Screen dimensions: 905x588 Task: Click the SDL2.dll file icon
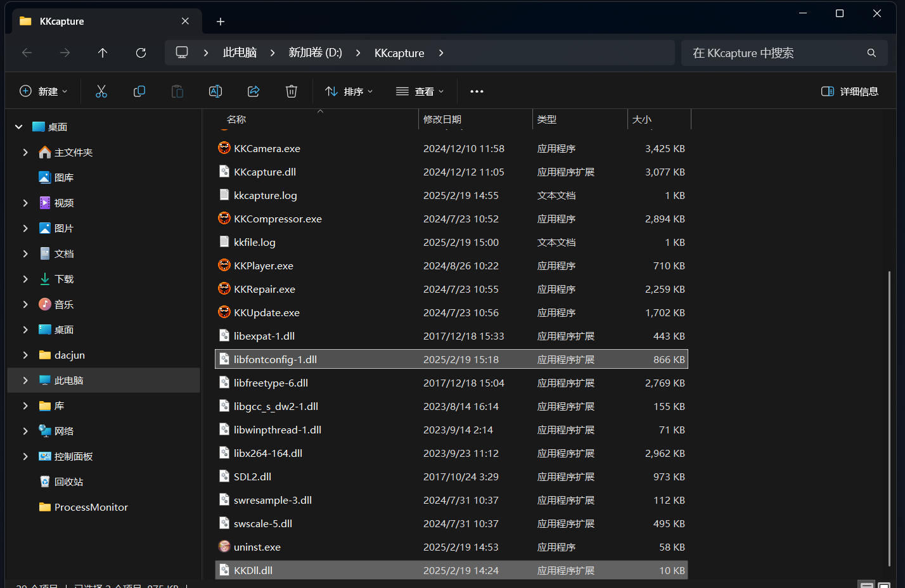[x=224, y=476]
